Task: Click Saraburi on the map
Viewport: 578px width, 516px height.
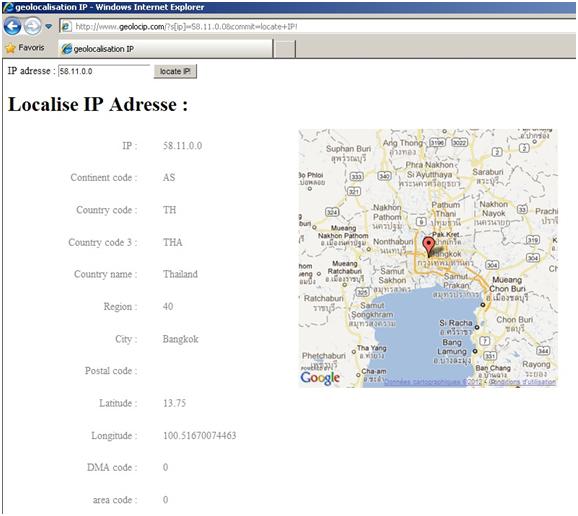Action: 488,172
